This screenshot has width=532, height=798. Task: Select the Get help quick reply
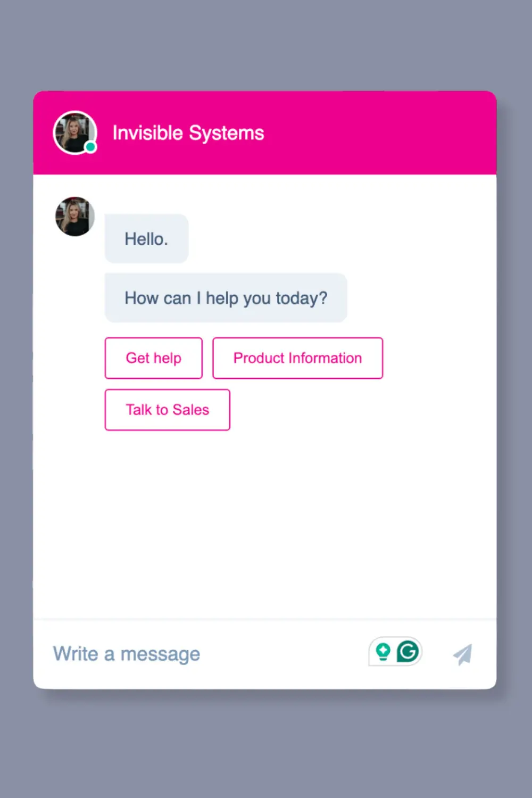tap(154, 358)
